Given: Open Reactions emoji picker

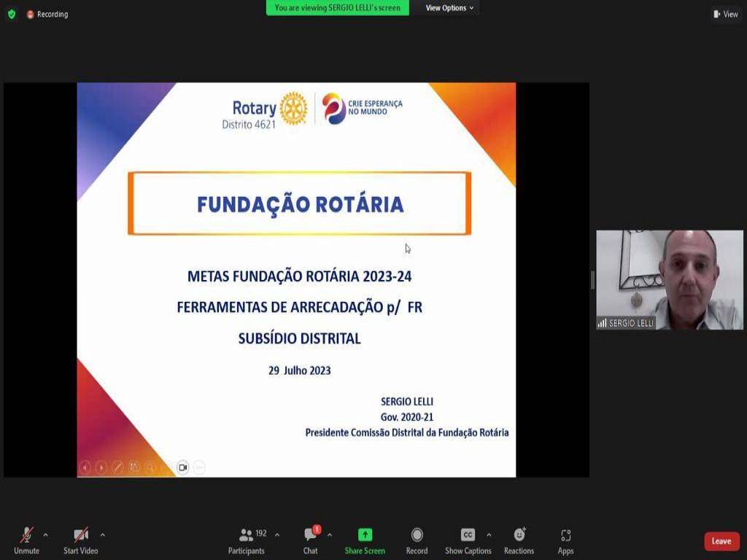Looking at the screenshot, I should pyautogui.click(x=519, y=540).
